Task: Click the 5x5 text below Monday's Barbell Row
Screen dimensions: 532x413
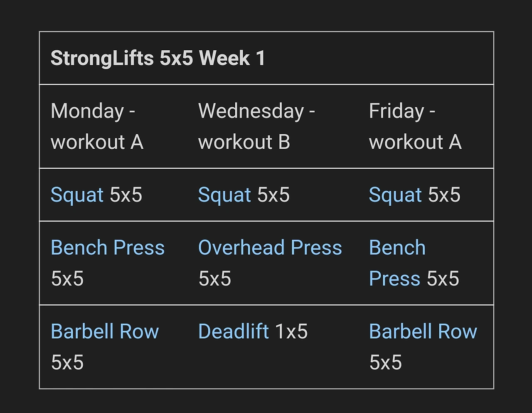Action: pyautogui.click(x=67, y=363)
